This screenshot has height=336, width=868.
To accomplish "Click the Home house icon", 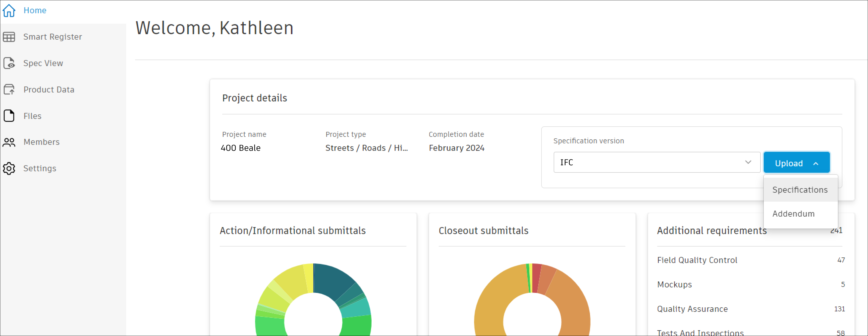I will [x=9, y=10].
